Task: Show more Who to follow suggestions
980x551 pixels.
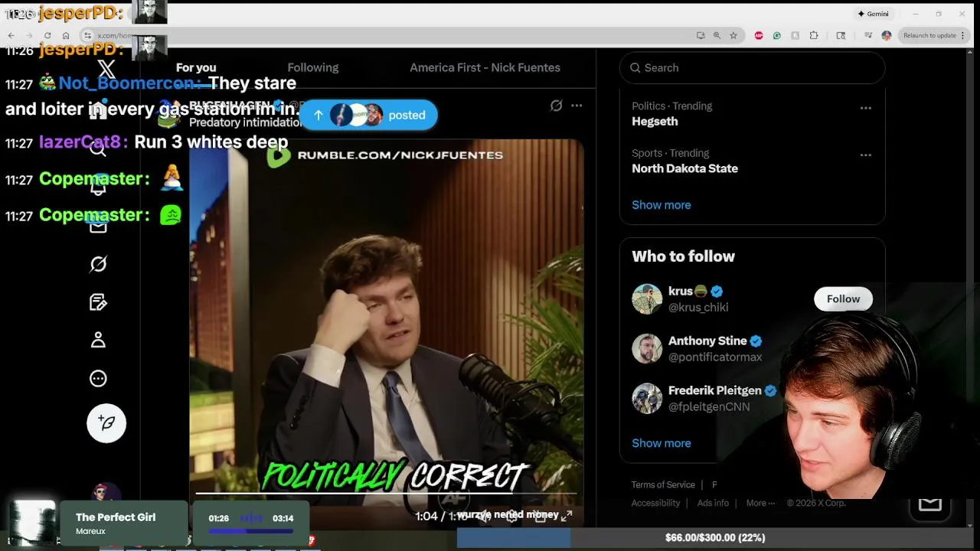Action: click(x=661, y=443)
